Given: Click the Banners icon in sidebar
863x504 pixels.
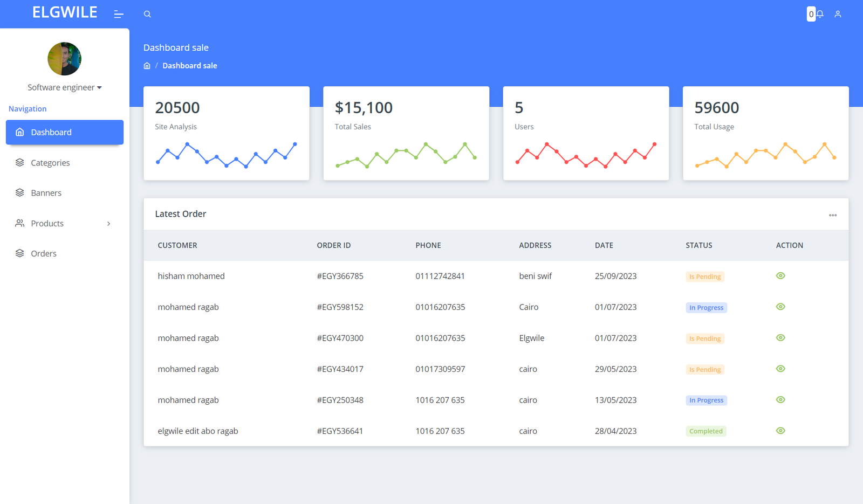Looking at the screenshot, I should pos(20,192).
